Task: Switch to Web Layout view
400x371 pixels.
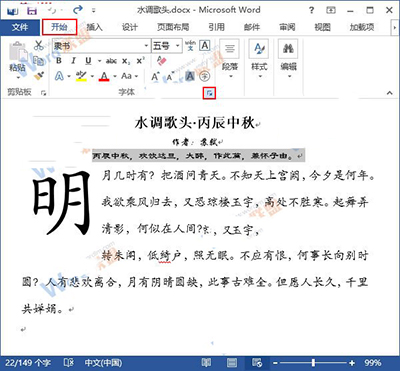Action: (257, 363)
